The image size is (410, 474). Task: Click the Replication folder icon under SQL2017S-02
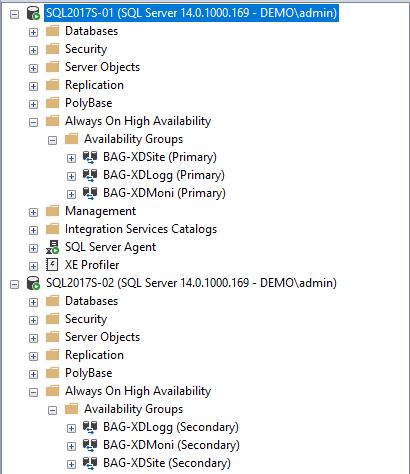coord(52,355)
